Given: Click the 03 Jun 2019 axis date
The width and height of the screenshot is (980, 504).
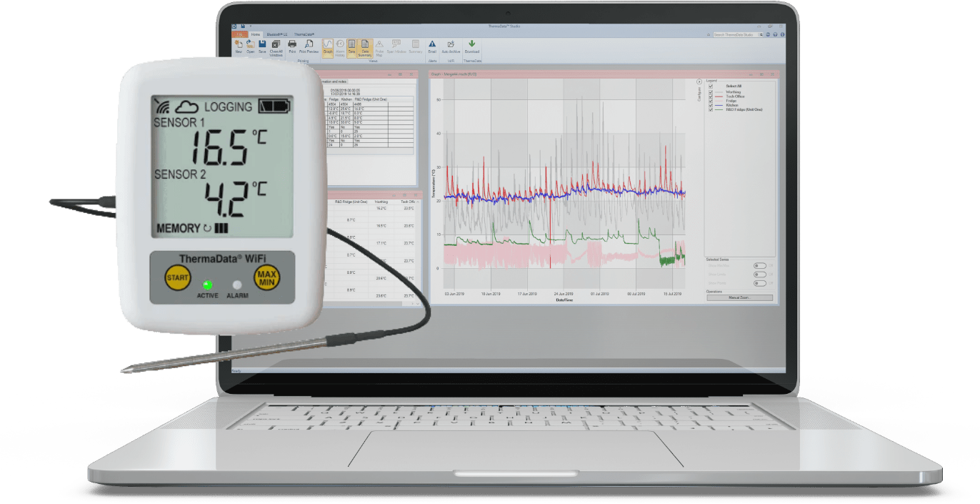Looking at the screenshot, I should [x=455, y=294].
